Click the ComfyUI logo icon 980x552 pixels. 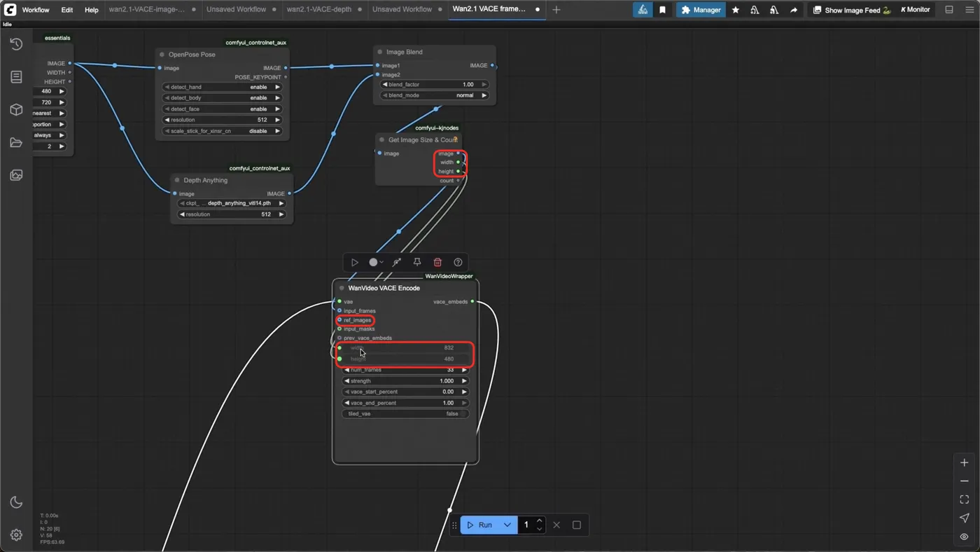point(10,10)
